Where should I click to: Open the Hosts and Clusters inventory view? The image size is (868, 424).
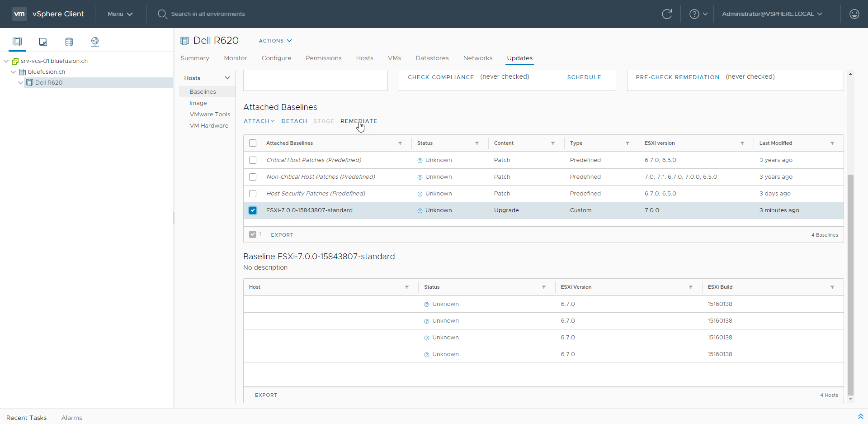[x=17, y=42]
